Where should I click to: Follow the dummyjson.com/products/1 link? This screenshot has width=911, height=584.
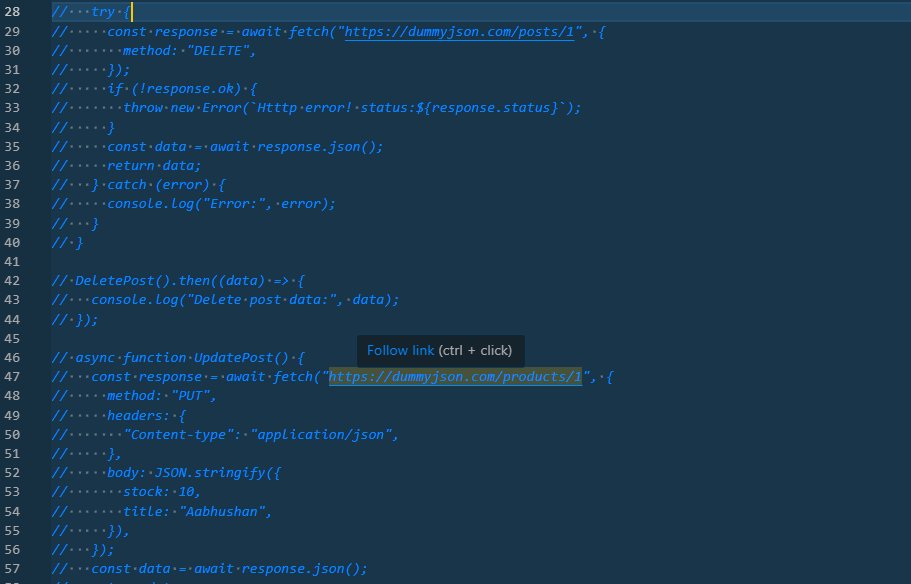pyautogui.click(x=455, y=377)
